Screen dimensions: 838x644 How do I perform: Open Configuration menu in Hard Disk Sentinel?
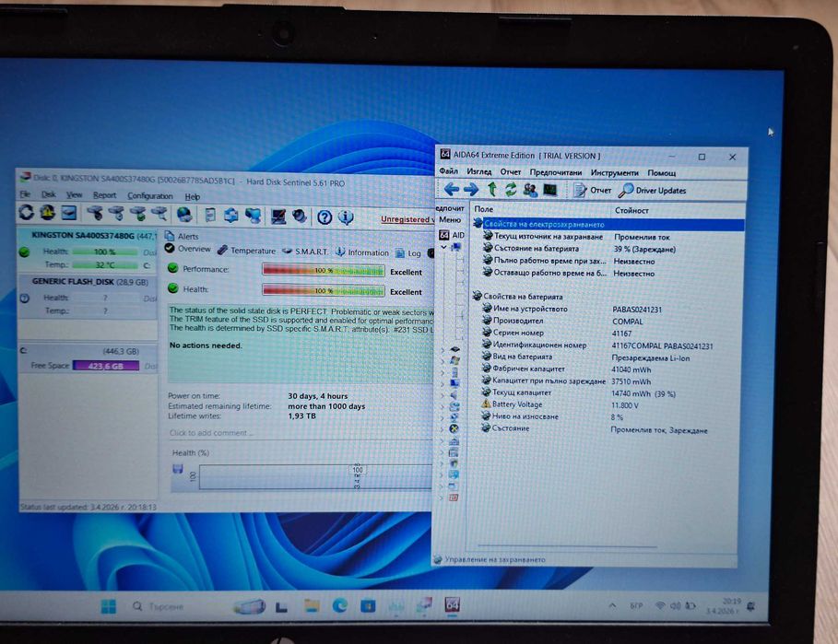(149, 196)
